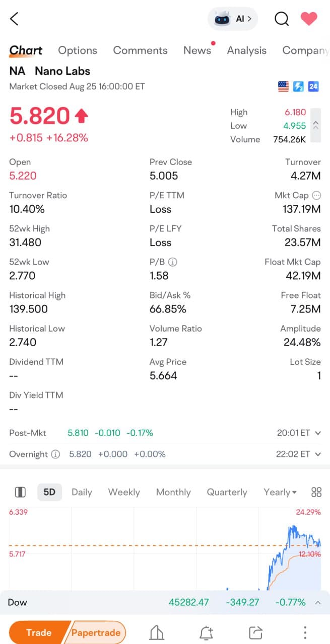This screenshot has height=644, width=330.
Task: Expand the Overnight time dropdown
Action: click(317, 454)
